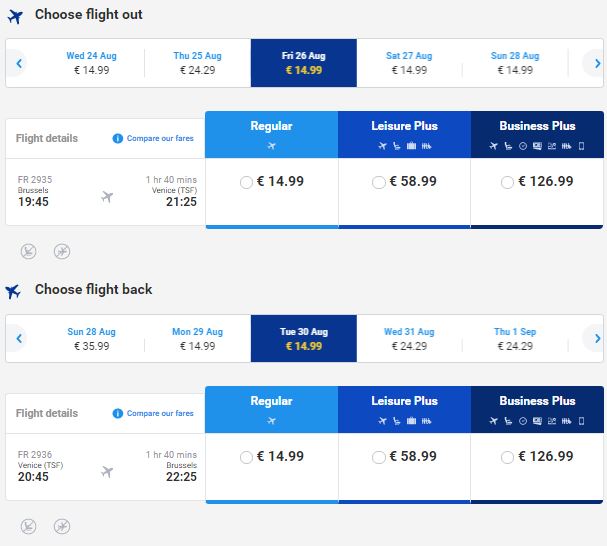Select return Business Plus € 126.99 radio
This screenshot has height=546, width=607.
click(507, 457)
